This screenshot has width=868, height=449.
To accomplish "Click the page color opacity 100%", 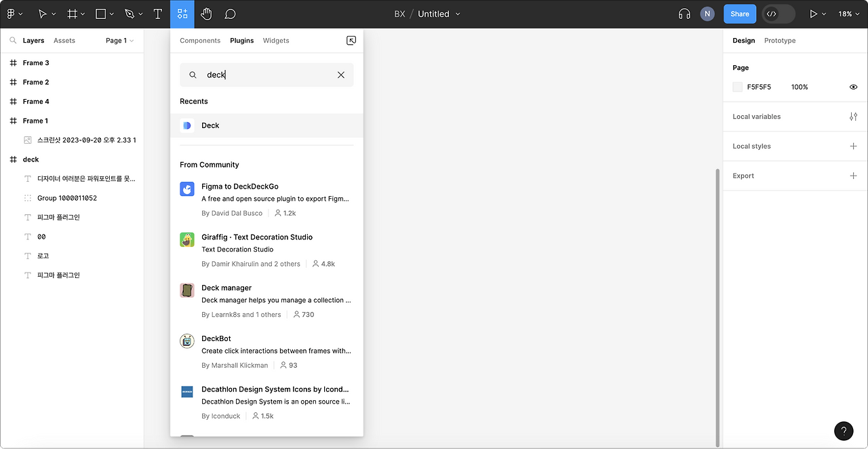I will pos(800,87).
